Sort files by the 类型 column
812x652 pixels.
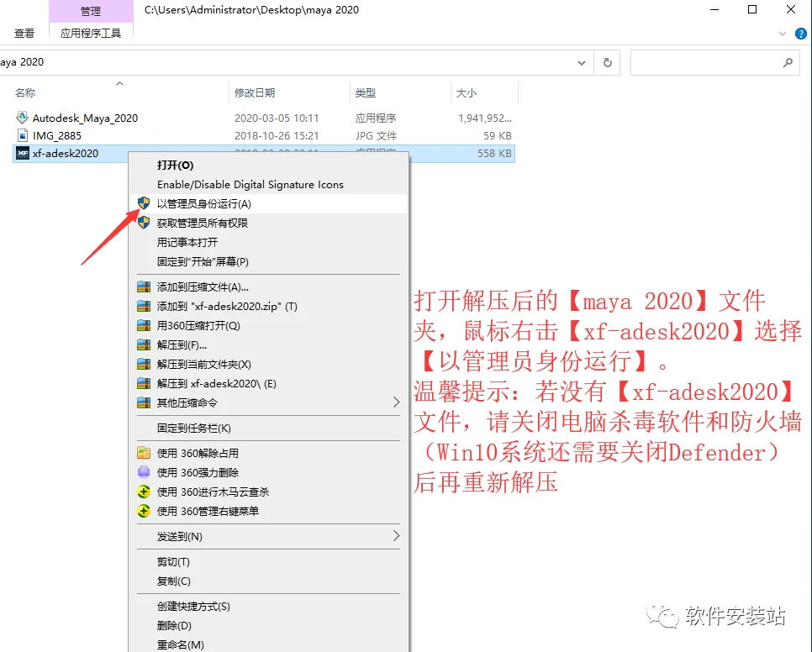pyautogui.click(x=366, y=92)
